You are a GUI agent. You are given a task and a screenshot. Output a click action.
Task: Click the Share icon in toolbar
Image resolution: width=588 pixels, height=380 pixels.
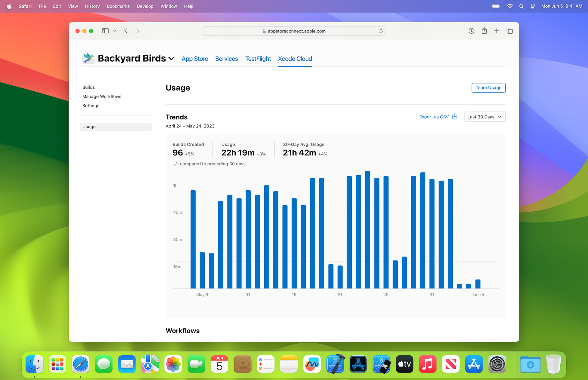[x=484, y=31]
